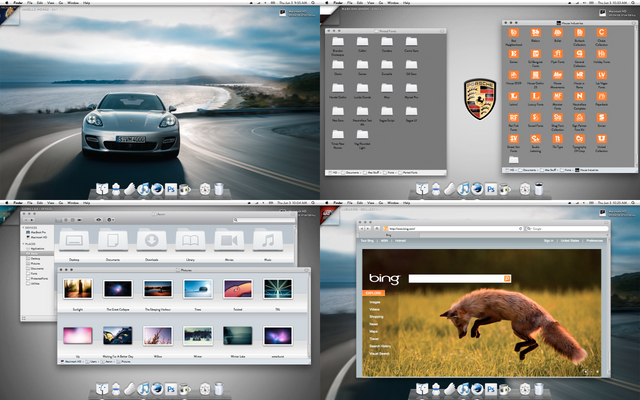
Task: Switch Aaron window to icon view
Action: pos(59,220)
